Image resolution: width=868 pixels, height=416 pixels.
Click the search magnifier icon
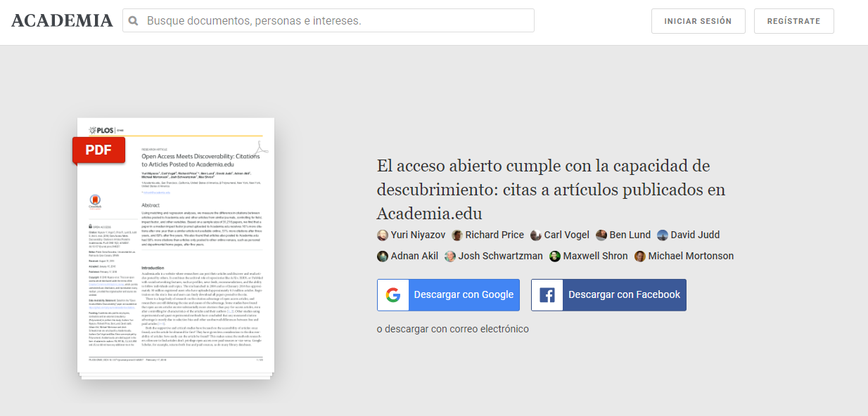[134, 21]
